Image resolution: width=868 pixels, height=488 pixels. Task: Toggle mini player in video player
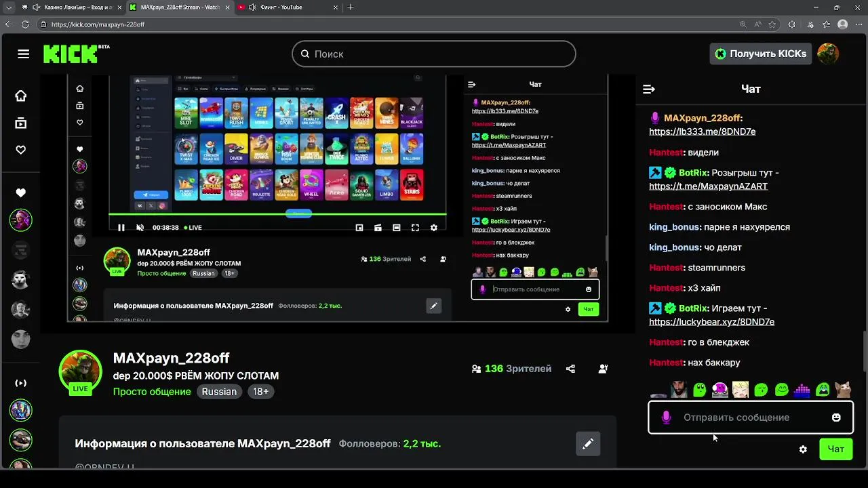pos(359,228)
